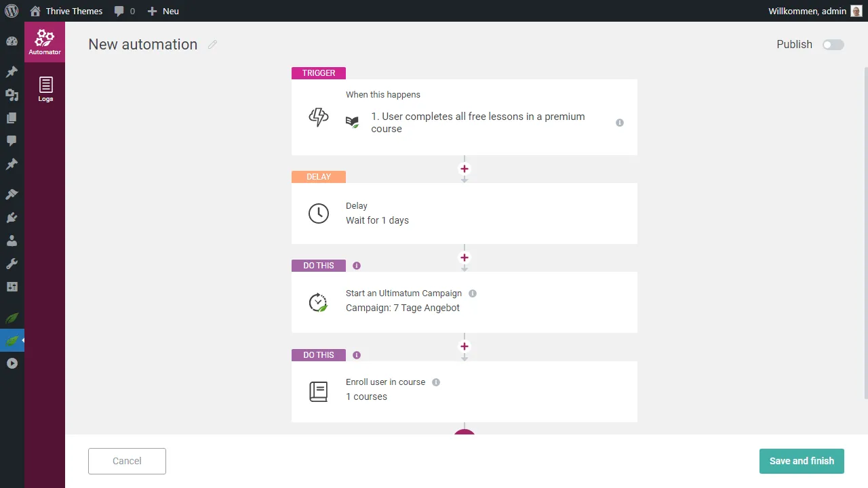Open the Settings sliders icon

[12, 287]
